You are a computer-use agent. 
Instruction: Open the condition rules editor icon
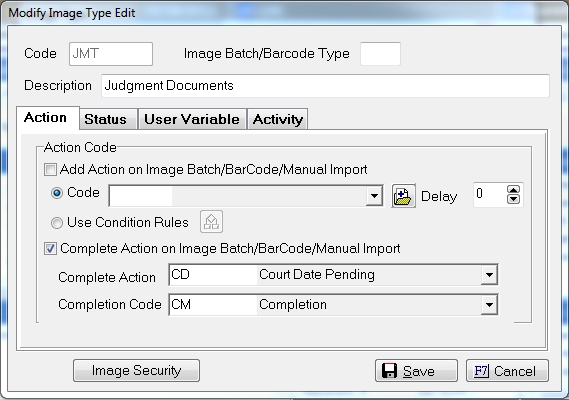pos(211,222)
